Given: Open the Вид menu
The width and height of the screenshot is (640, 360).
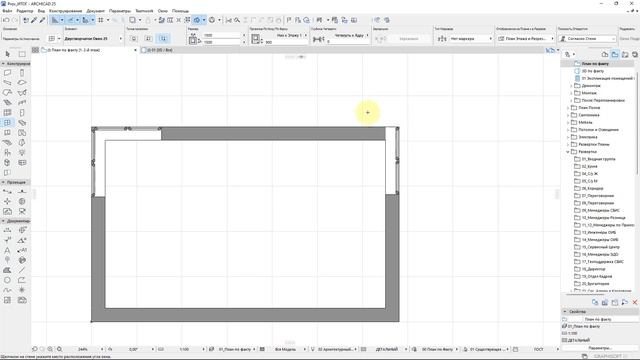Looking at the screenshot, I should [41, 11].
